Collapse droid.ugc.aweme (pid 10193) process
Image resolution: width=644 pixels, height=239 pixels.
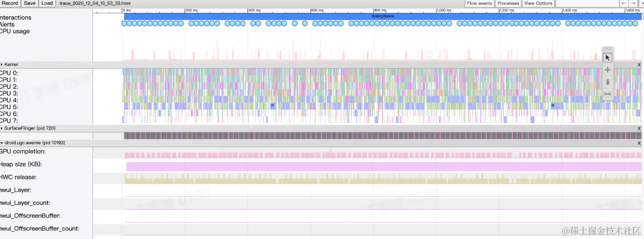click(2, 143)
